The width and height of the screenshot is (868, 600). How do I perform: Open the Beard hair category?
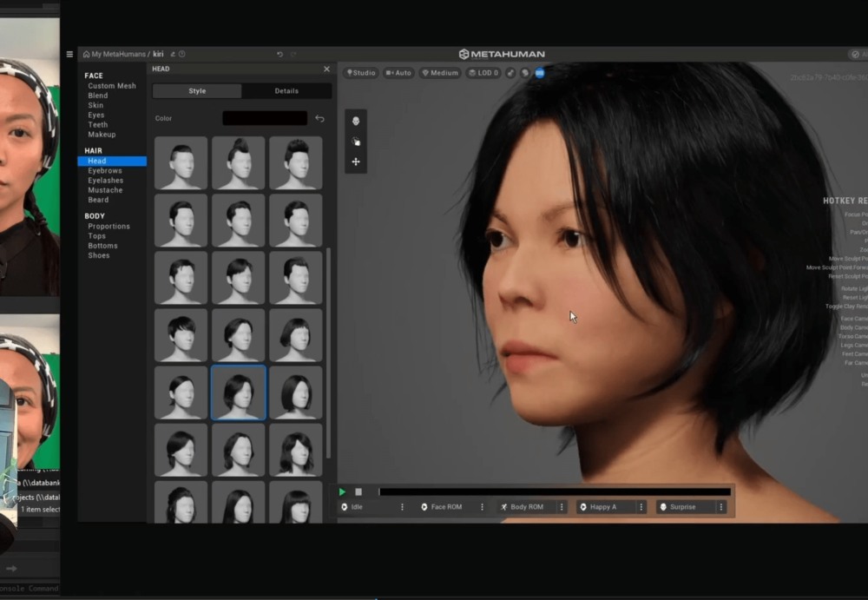[98, 200]
